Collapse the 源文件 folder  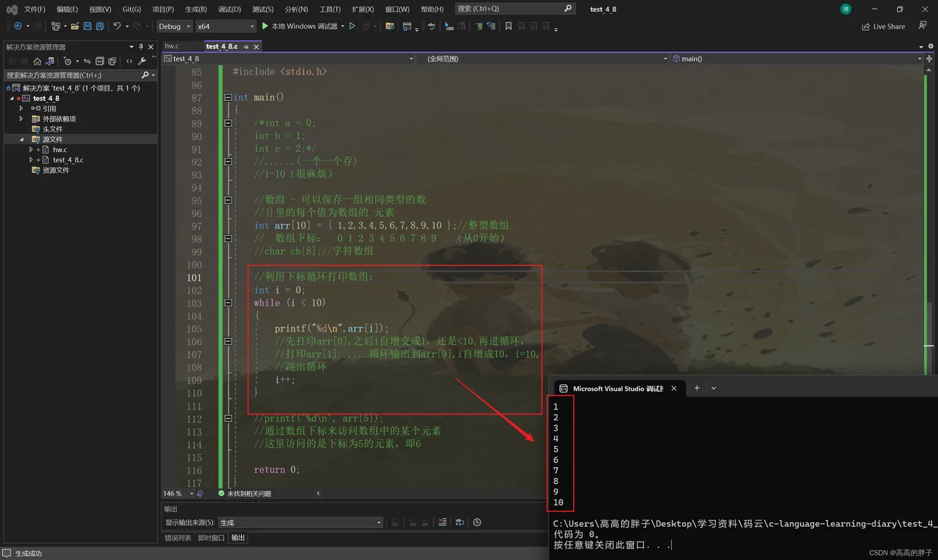click(x=21, y=139)
